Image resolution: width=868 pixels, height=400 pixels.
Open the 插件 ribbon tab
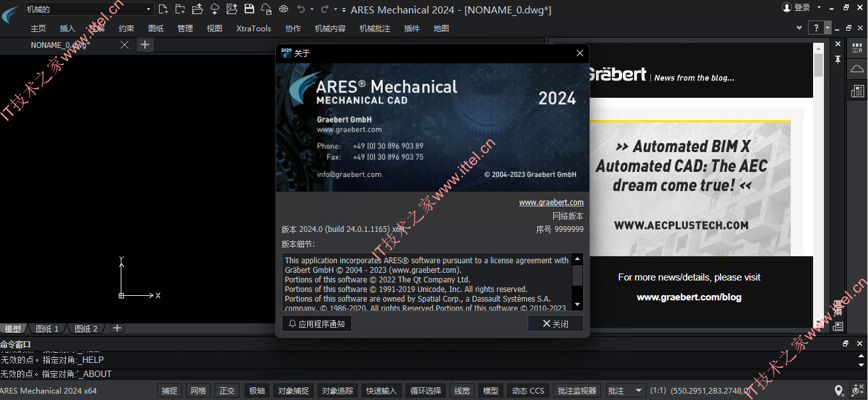pyautogui.click(x=412, y=28)
